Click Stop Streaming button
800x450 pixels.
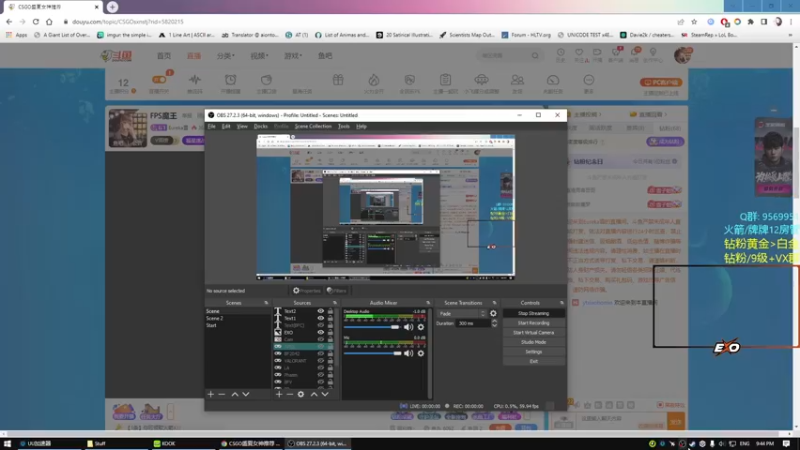[x=534, y=314]
